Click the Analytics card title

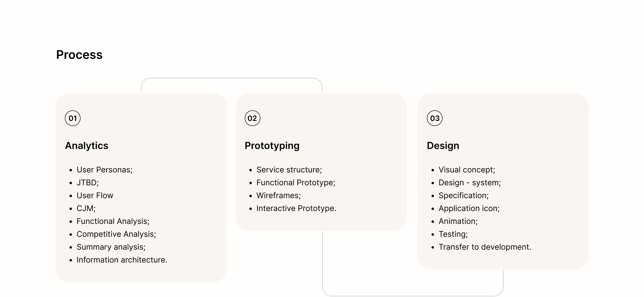click(x=86, y=146)
